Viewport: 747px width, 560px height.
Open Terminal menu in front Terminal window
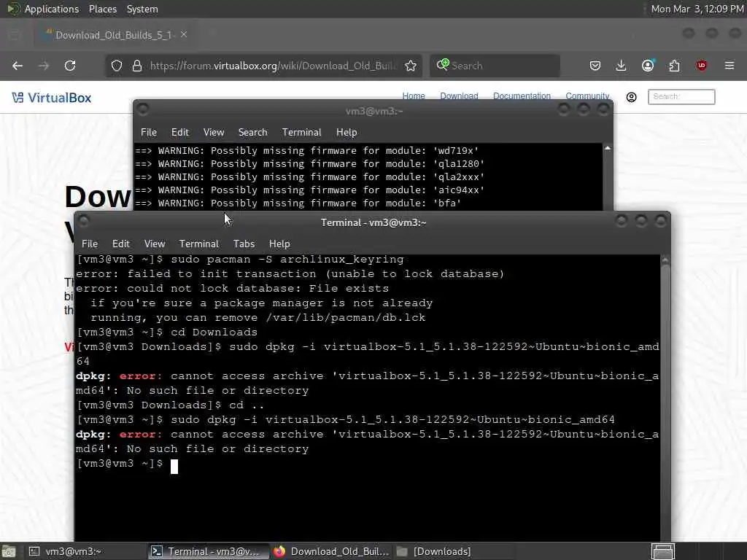[x=198, y=244]
